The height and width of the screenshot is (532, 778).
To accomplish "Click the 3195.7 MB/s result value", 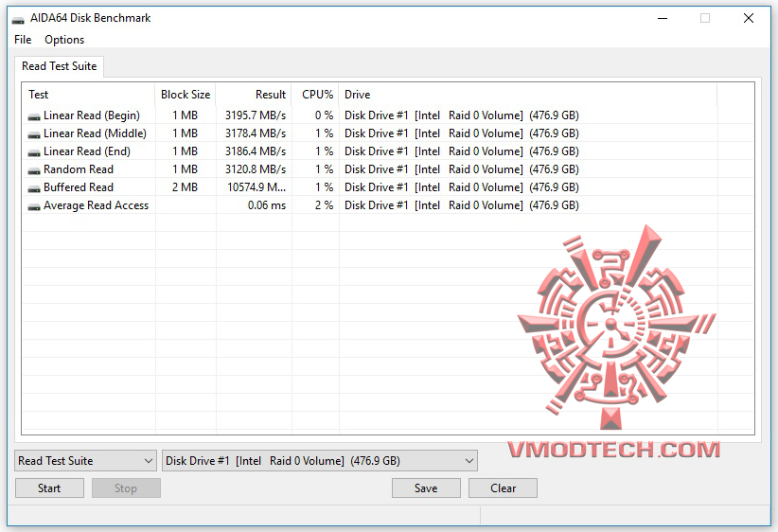I will 256,115.
